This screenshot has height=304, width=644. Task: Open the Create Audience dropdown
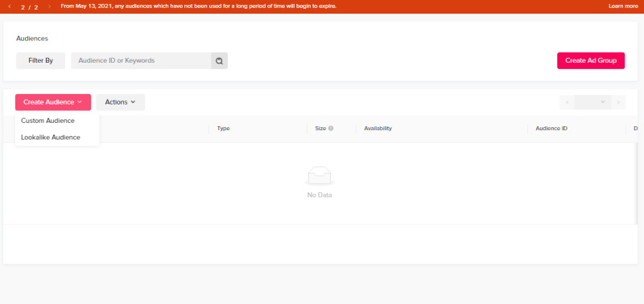53,102
